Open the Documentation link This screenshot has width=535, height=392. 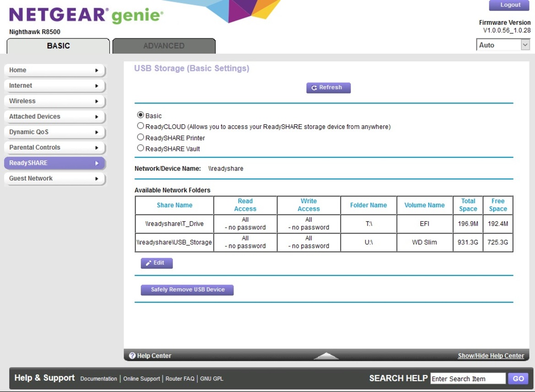[x=98, y=379]
